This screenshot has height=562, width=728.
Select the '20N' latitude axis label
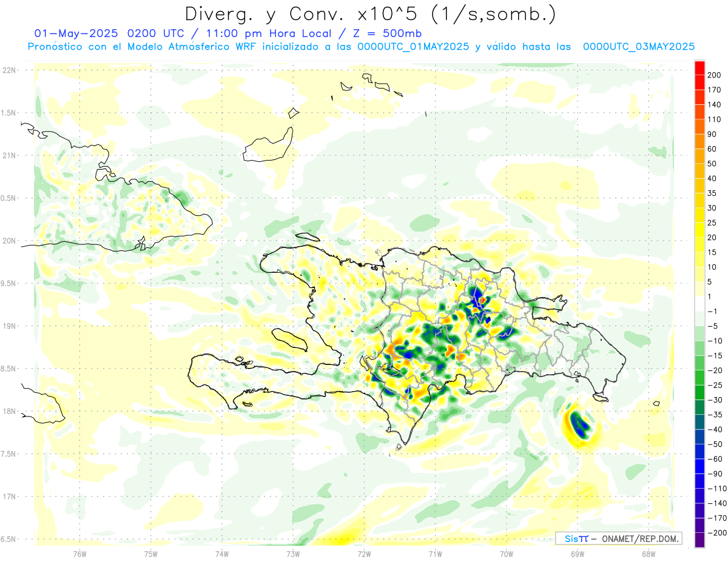[x=9, y=241]
